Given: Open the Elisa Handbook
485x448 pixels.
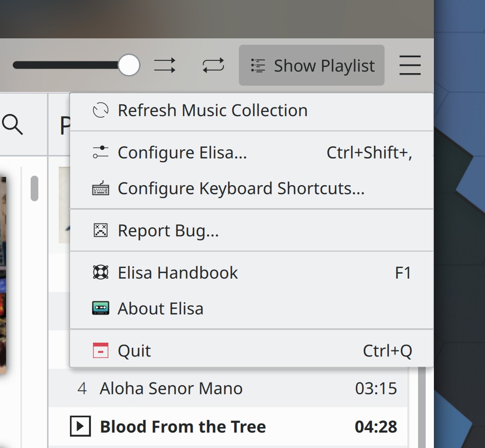Looking at the screenshot, I should point(178,273).
